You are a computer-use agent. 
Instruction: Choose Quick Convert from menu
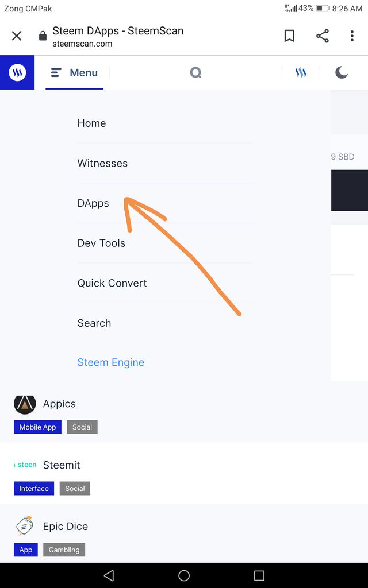click(x=112, y=283)
